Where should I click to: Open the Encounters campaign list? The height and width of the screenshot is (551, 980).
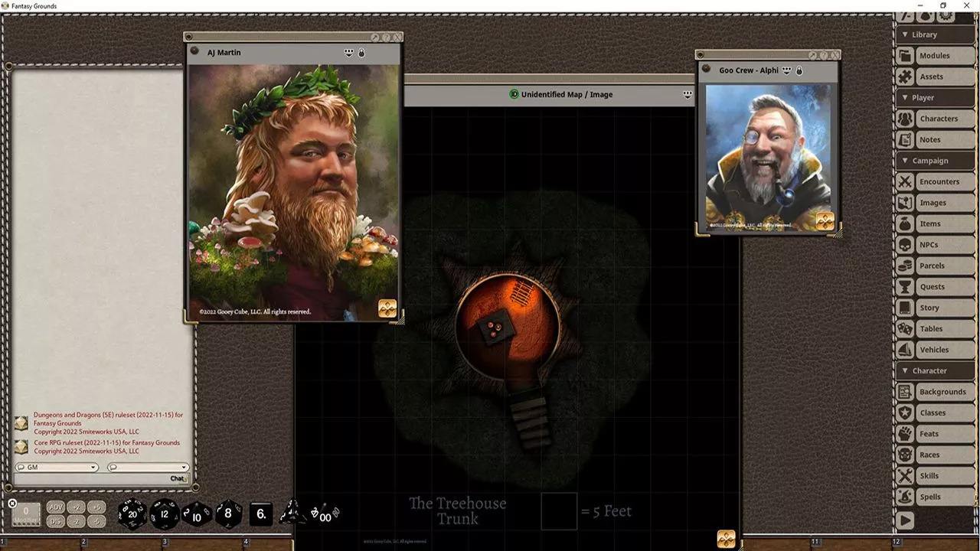tap(945, 181)
